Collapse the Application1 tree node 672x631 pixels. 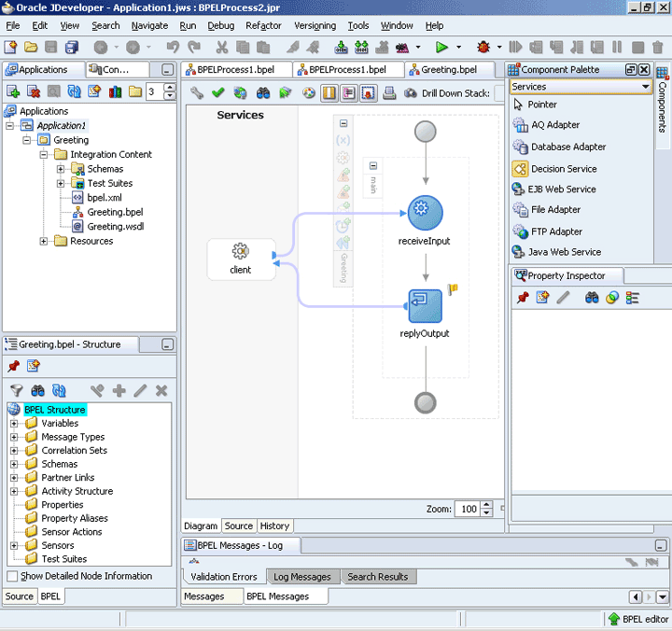tap(9, 126)
